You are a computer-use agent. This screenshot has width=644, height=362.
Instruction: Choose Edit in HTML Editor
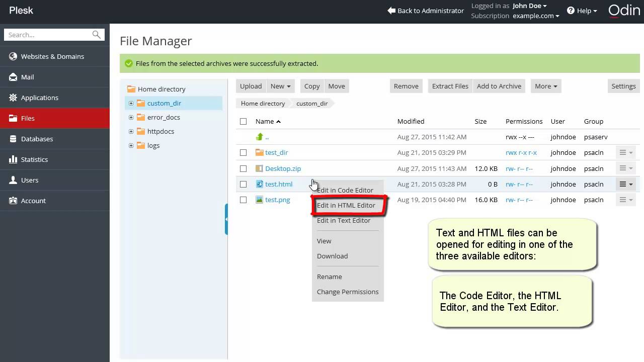[x=346, y=205]
